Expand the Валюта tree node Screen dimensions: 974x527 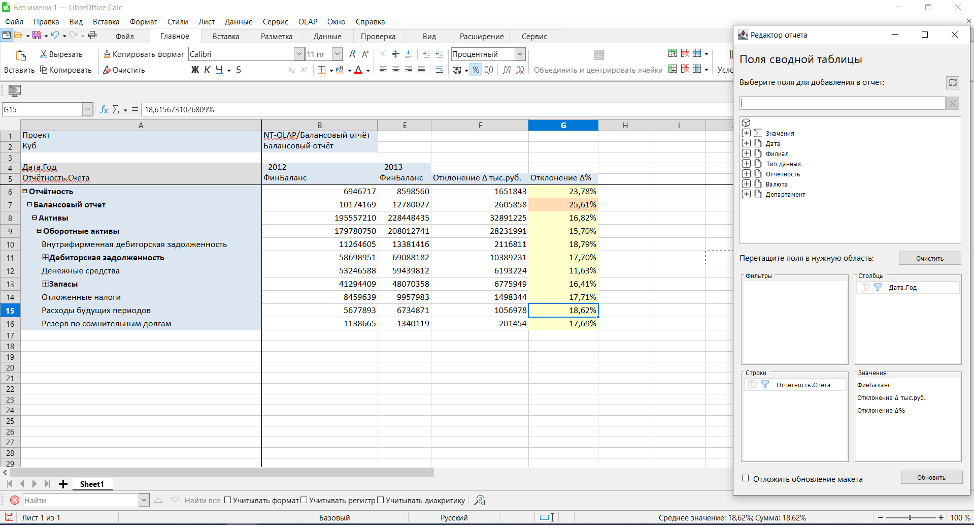point(747,184)
